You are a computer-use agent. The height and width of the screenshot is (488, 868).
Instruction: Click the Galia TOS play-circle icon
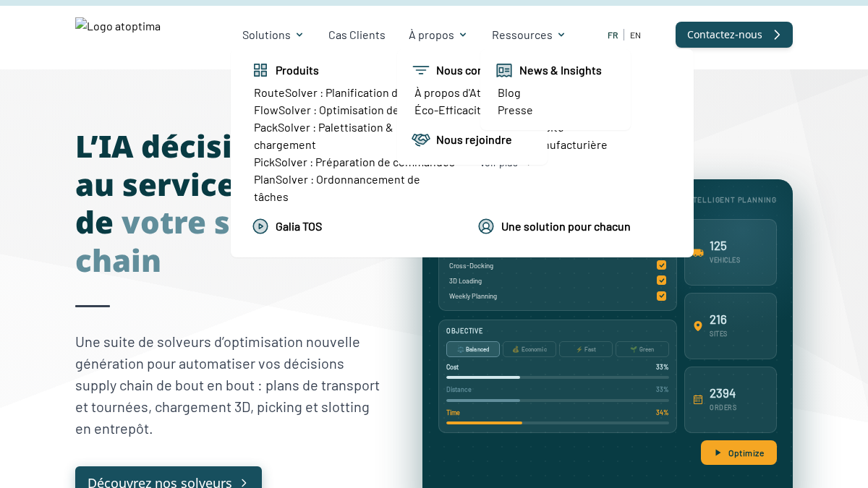(x=260, y=226)
